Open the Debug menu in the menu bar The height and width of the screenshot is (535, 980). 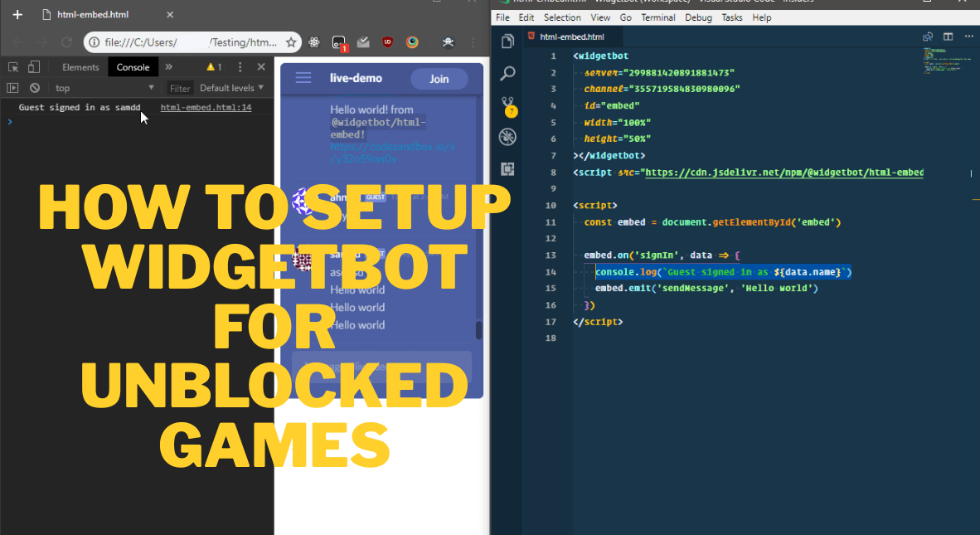pos(698,17)
